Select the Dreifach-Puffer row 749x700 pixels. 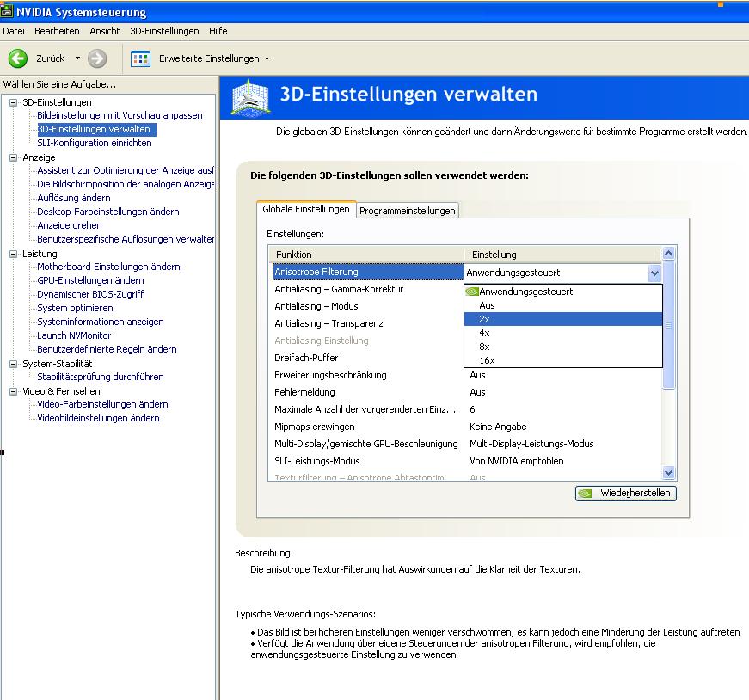[368, 358]
